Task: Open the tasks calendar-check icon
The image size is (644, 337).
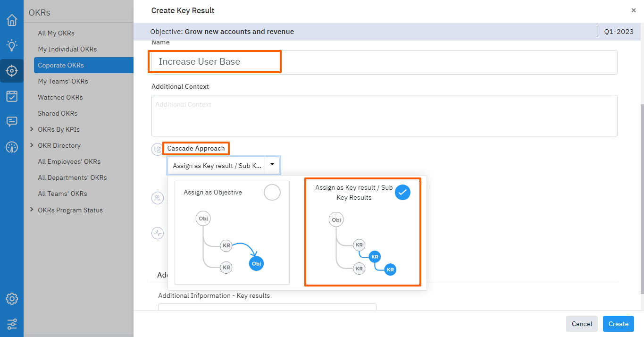Action: point(12,96)
